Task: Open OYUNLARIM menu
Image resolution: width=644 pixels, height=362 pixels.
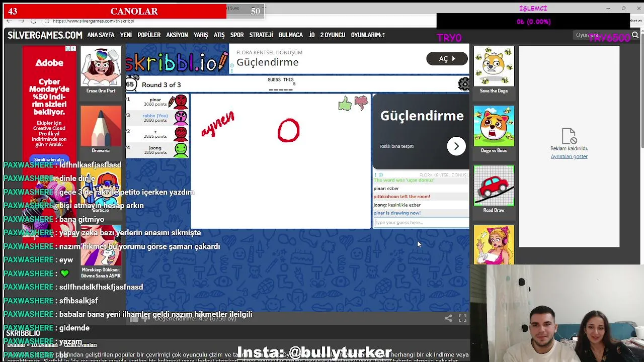Action: (368, 35)
